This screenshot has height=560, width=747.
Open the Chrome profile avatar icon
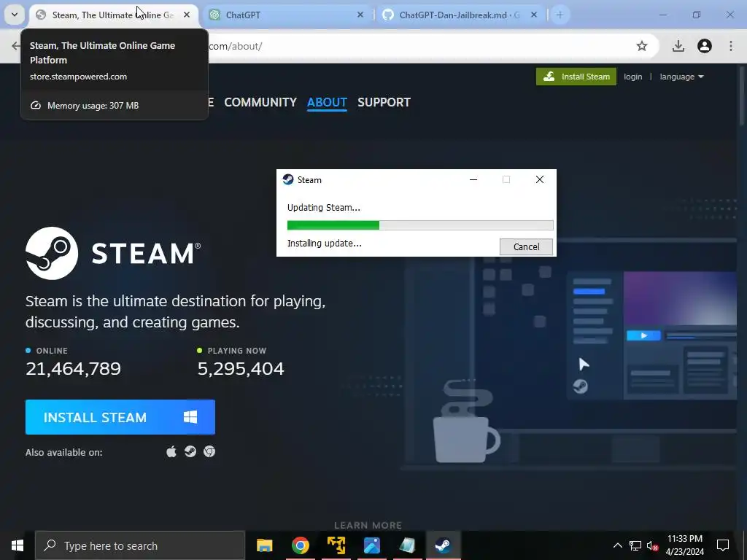tap(705, 46)
